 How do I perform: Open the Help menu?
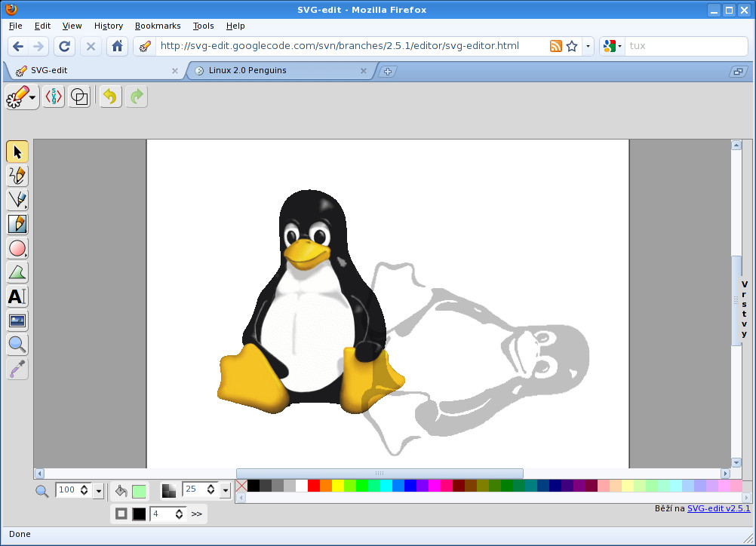(235, 26)
